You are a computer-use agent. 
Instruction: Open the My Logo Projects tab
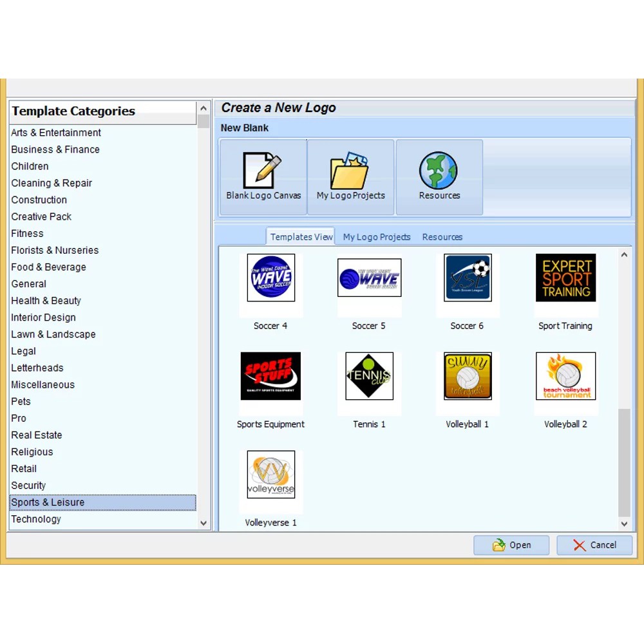tap(377, 237)
